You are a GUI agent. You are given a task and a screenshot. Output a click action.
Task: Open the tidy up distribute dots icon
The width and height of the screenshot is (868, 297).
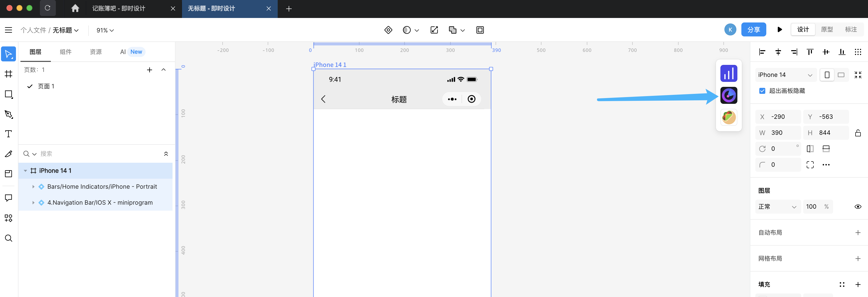pos(858,52)
